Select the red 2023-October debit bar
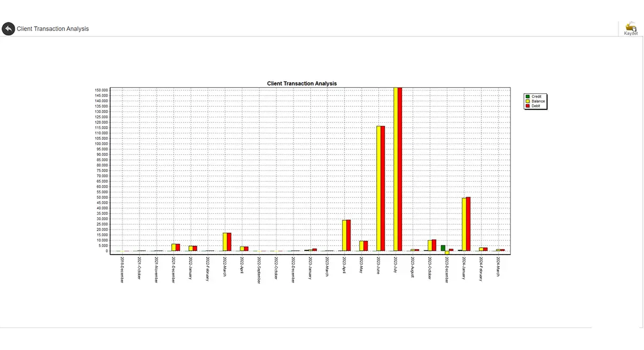The width and height of the screenshot is (644, 350). 434,245
